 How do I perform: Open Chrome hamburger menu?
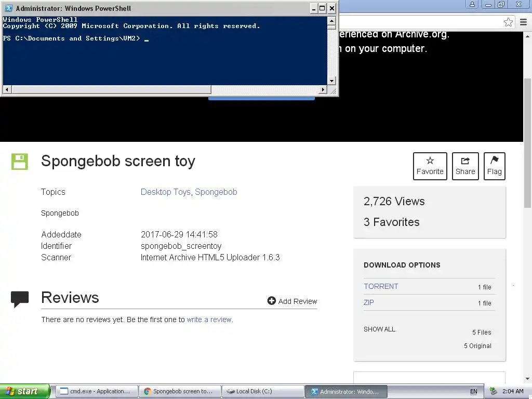[x=524, y=22]
